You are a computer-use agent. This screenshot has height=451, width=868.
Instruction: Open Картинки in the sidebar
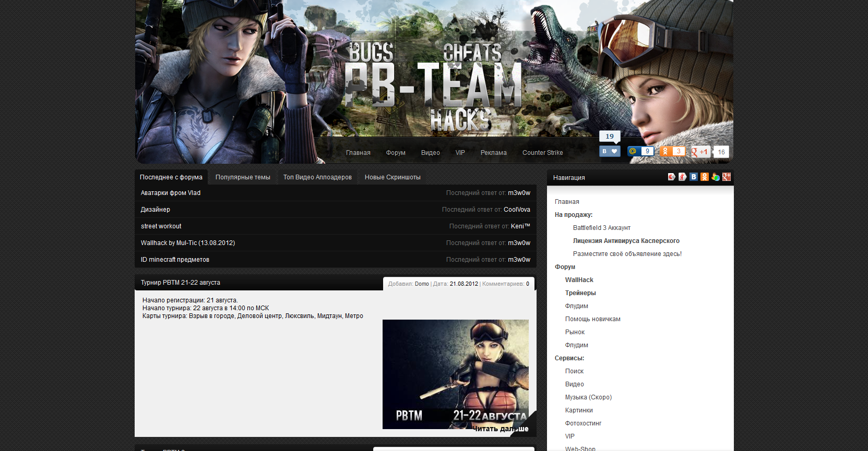point(579,410)
